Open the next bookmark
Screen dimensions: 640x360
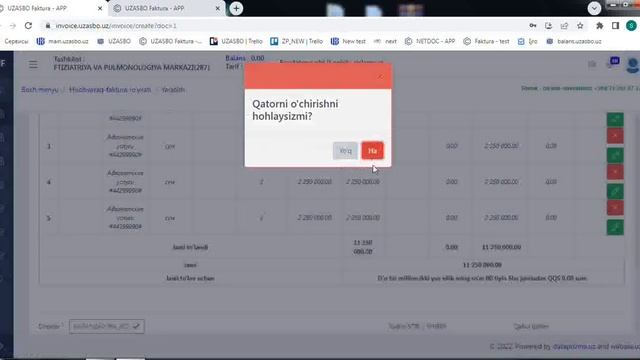coord(385,41)
